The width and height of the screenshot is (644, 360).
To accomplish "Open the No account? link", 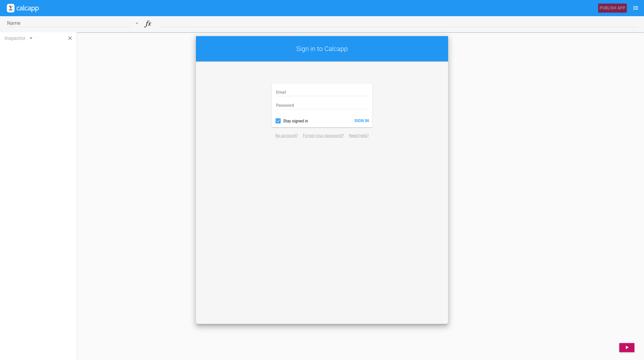I will (x=286, y=136).
